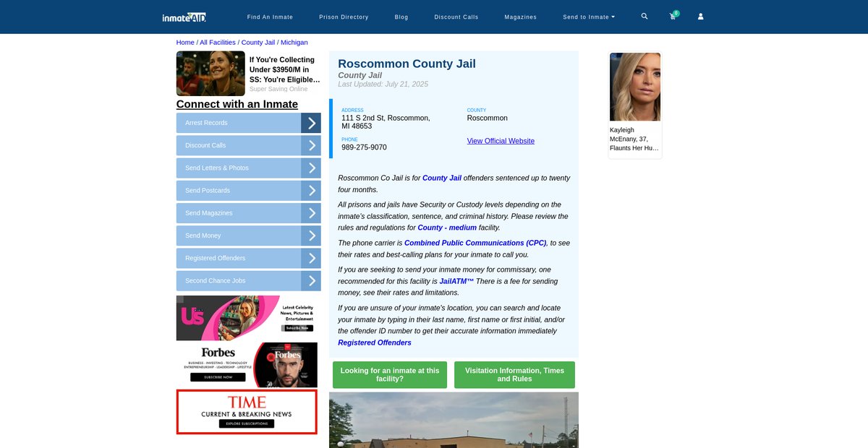
Task: Go to the Blog menu item
Action: click(x=401, y=17)
